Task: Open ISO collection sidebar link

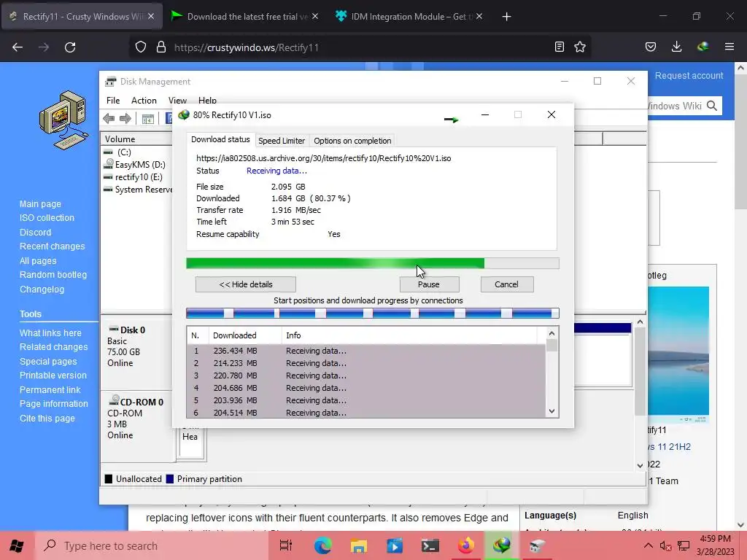Action: (x=47, y=217)
